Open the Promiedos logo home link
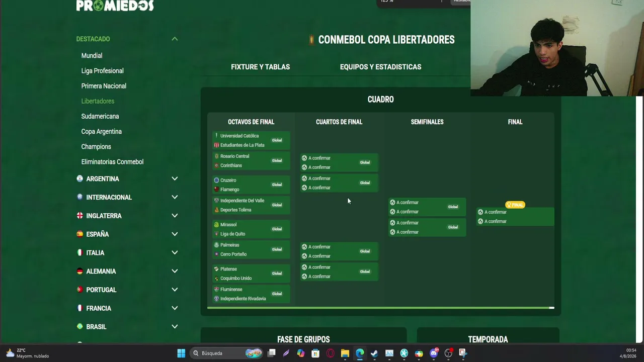 pos(115,5)
